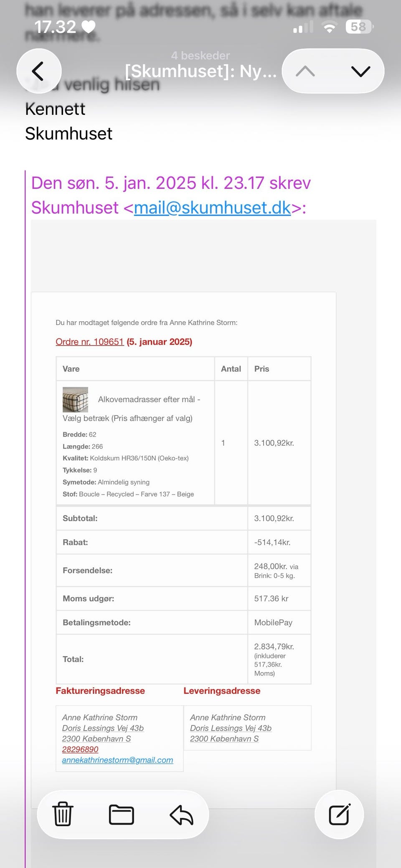Go to previous message with up chevron
Image resolution: width=401 pixels, height=868 pixels.
pyautogui.click(x=305, y=71)
